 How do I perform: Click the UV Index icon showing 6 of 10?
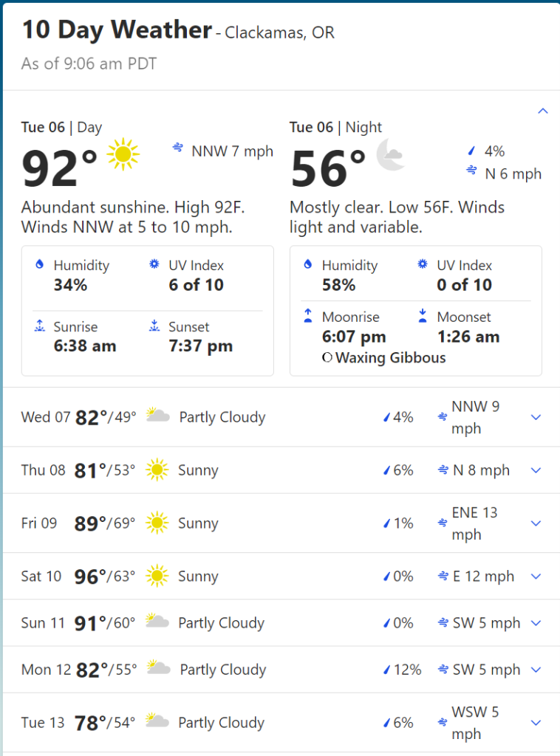pyautogui.click(x=154, y=265)
